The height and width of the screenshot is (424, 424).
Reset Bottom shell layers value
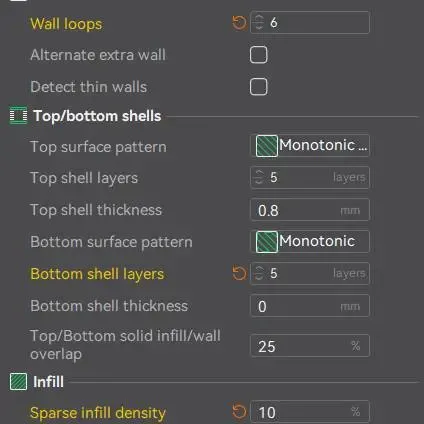[239, 274]
